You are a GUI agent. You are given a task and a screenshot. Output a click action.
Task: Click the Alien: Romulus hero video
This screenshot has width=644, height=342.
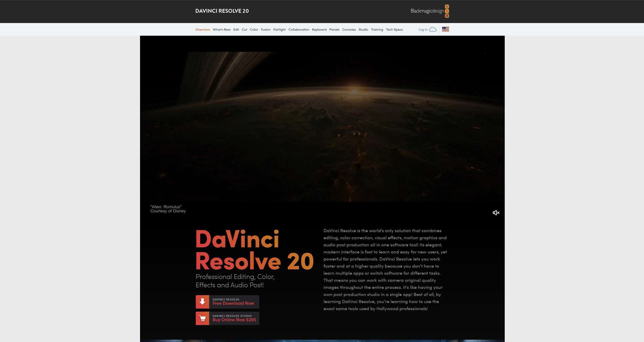(322, 127)
